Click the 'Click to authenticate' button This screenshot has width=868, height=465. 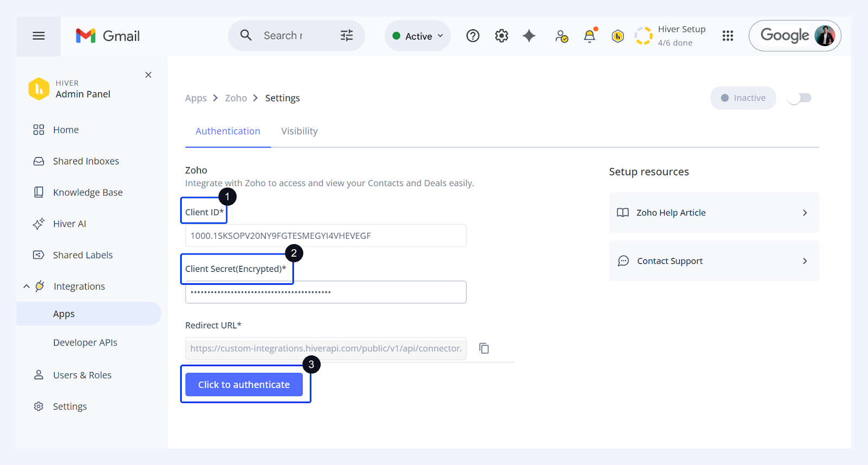(244, 385)
